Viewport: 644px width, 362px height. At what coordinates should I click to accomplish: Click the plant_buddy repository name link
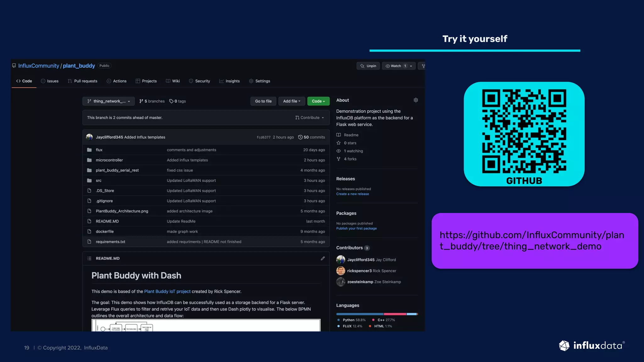click(x=79, y=66)
